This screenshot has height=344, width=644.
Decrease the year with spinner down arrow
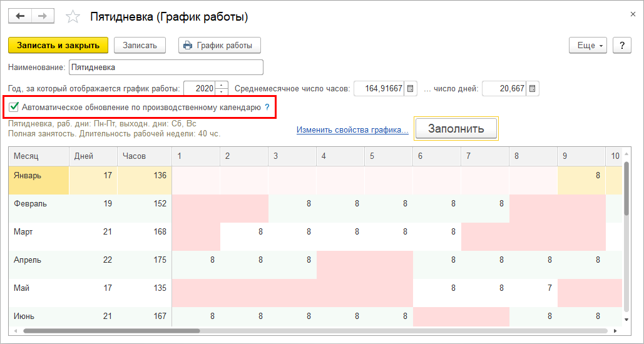222,92
